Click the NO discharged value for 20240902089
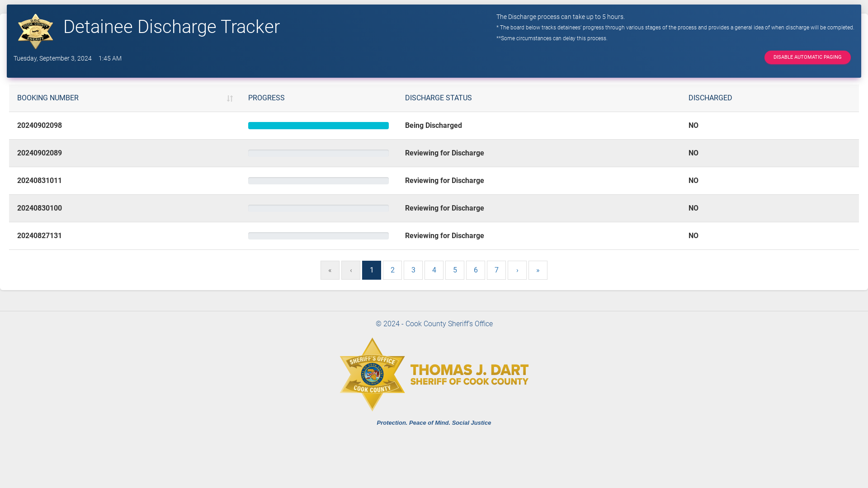This screenshot has width=868, height=488. pyautogui.click(x=693, y=153)
